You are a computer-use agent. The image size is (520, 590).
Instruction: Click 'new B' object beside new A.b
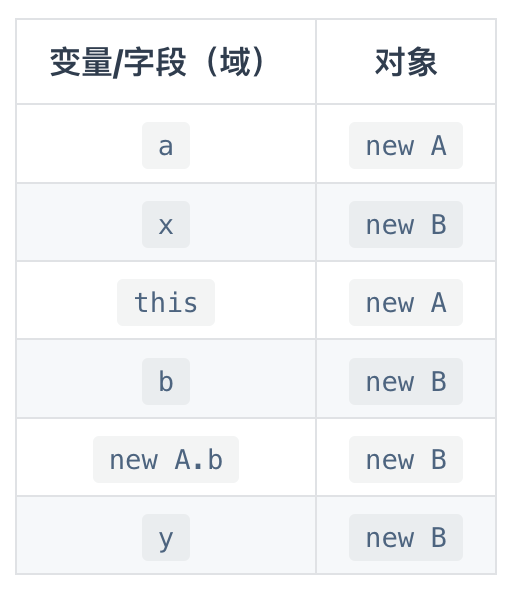point(406,459)
